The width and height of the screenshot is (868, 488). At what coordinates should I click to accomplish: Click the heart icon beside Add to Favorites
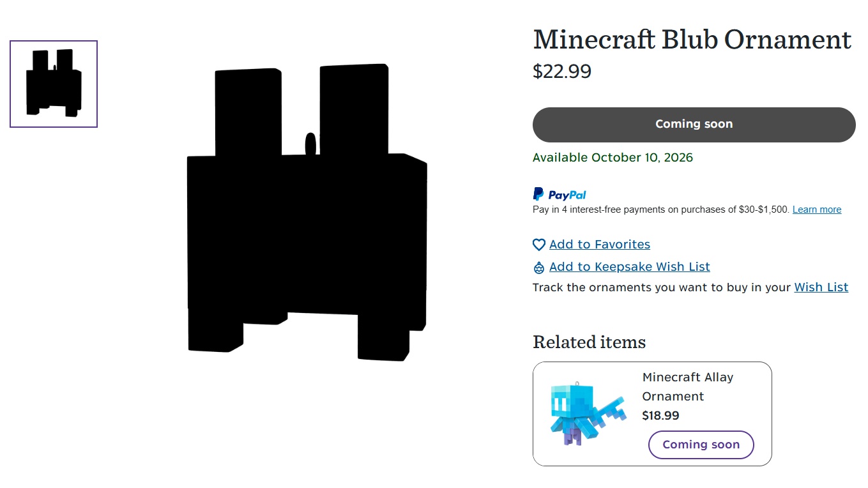(539, 245)
